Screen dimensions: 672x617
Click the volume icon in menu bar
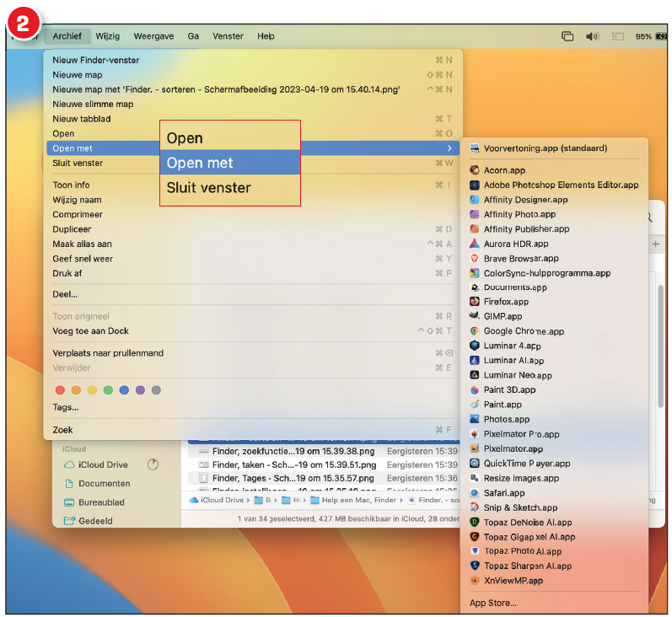pyautogui.click(x=592, y=36)
